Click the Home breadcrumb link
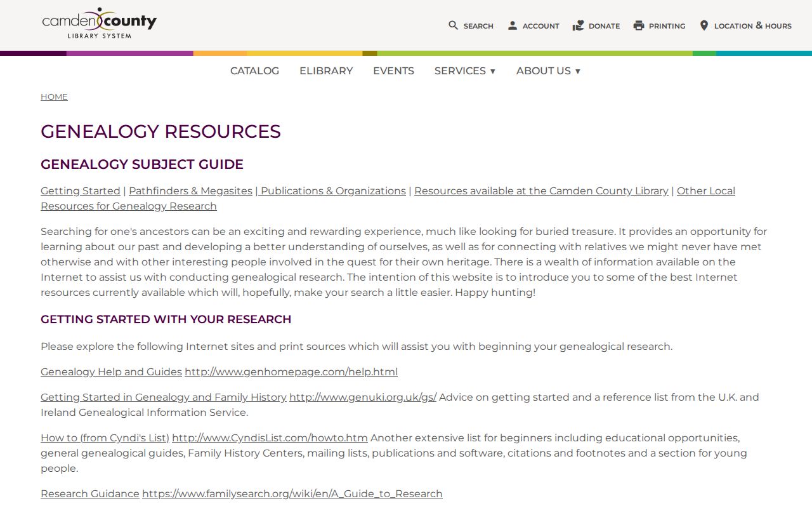812x508 pixels. click(54, 97)
